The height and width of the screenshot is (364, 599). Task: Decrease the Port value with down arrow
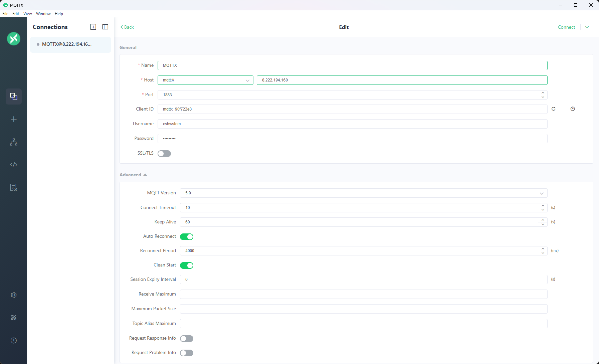pos(543,97)
